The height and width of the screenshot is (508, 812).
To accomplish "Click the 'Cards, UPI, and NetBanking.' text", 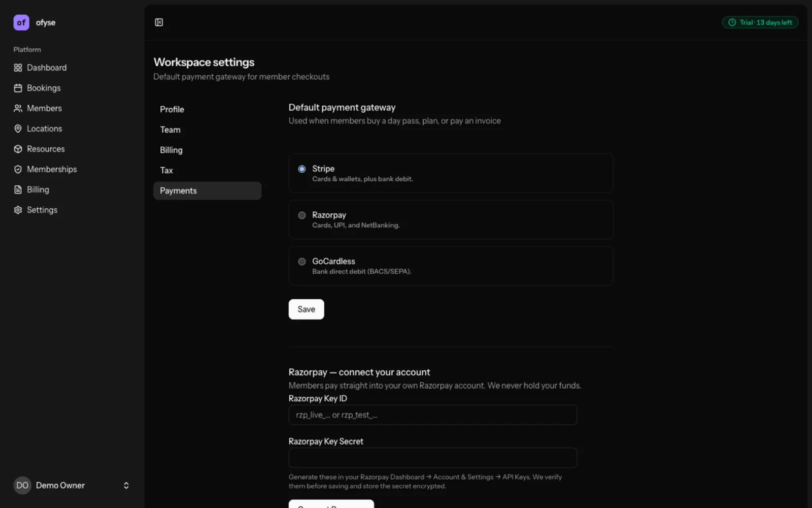I will click(x=356, y=225).
